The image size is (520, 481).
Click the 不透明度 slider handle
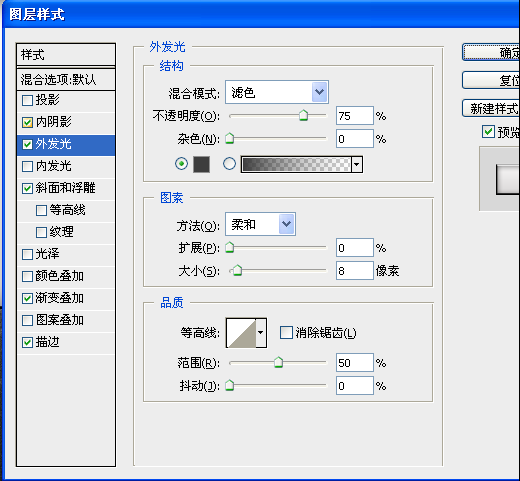pos(303,115)
